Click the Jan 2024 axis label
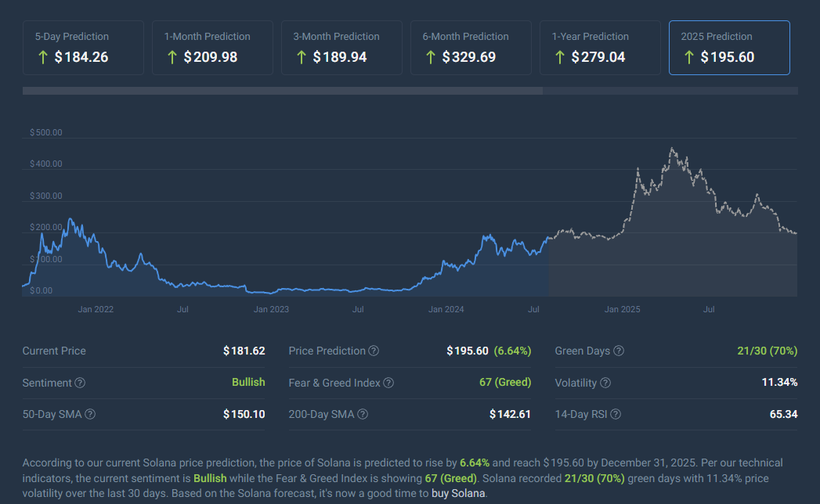Viewport: 820px width, 504px height. point(446,309)
